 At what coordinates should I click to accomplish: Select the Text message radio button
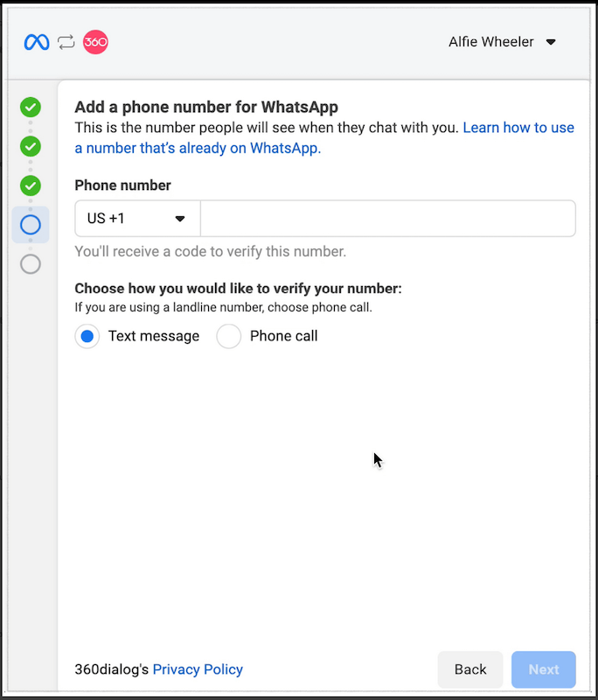click(x=87, y=336)
